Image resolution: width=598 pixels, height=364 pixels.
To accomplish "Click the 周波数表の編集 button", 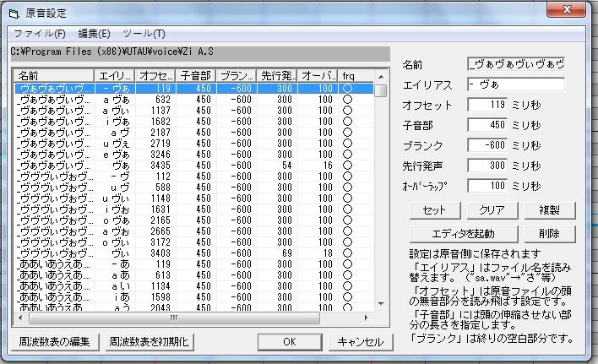I will pos(55,342).
